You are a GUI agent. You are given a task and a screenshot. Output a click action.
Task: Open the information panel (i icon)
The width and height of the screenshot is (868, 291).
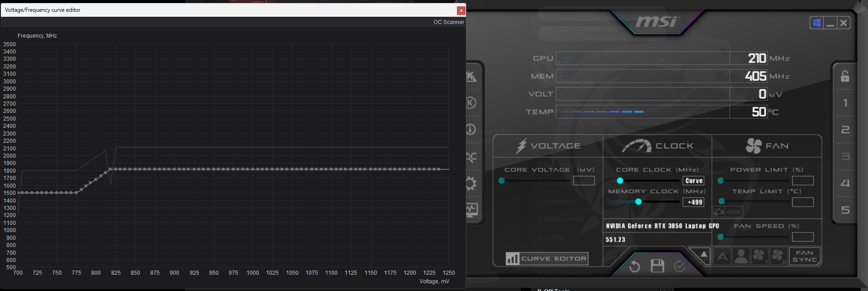pos(471,130)
